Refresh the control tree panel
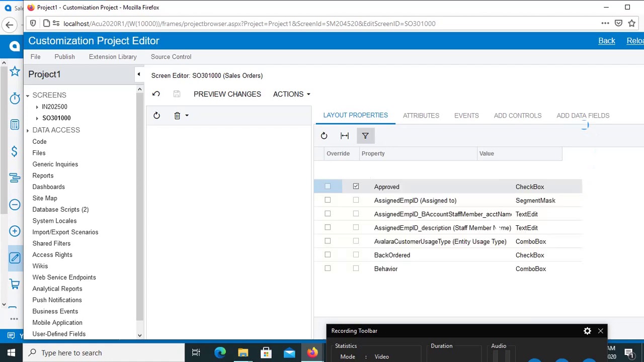The width and height of the screenshot is (644, 362). (156, 116)
